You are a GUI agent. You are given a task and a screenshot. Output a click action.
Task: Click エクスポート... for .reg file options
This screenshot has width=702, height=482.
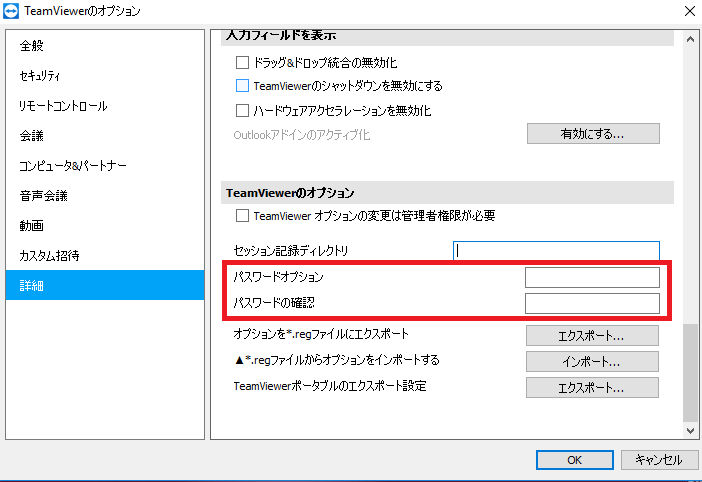click(592, 336)
